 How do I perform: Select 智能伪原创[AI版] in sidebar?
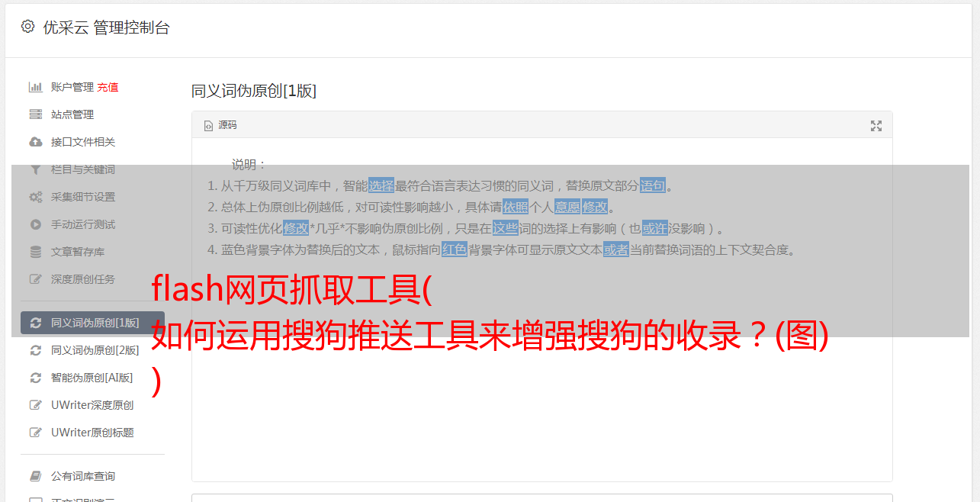click(92, 378)
